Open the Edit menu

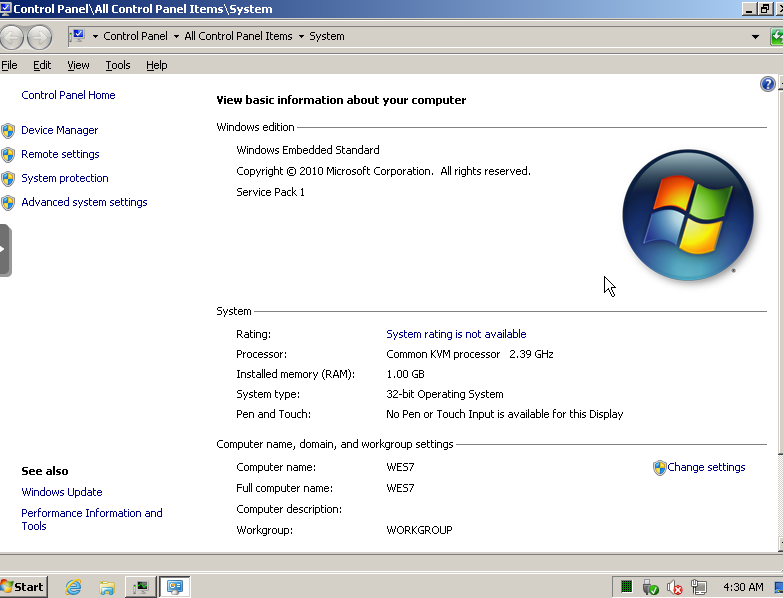(x=42, y=65)
